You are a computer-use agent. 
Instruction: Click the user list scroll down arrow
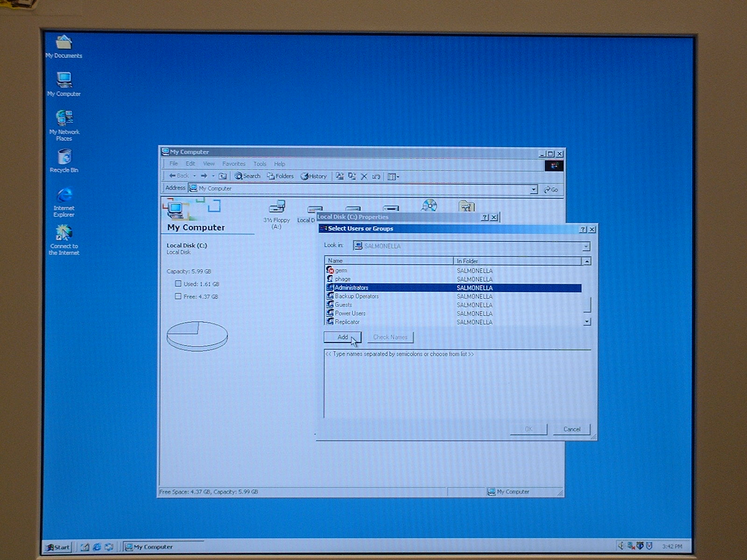pos(587,322)
